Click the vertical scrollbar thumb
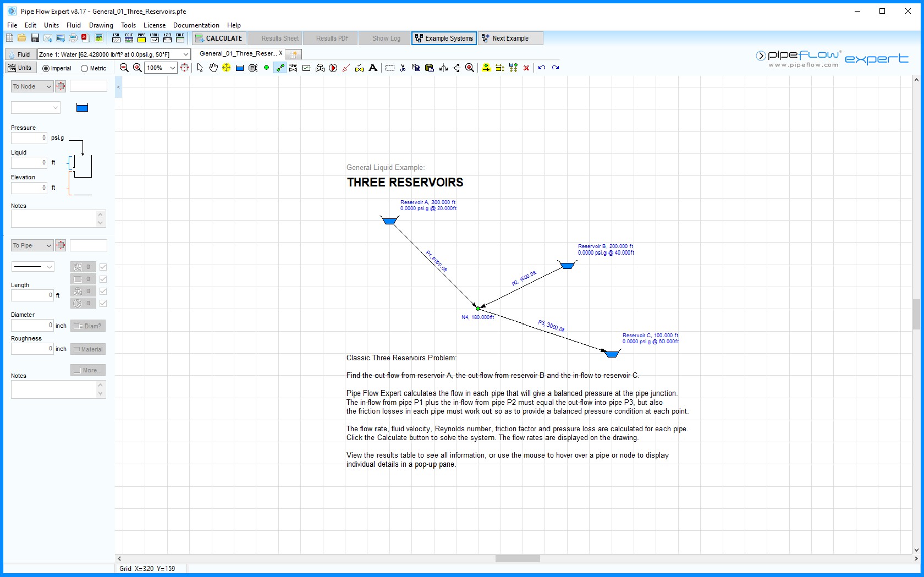Viewport: 924px width, 577px height. coord(916,314)
